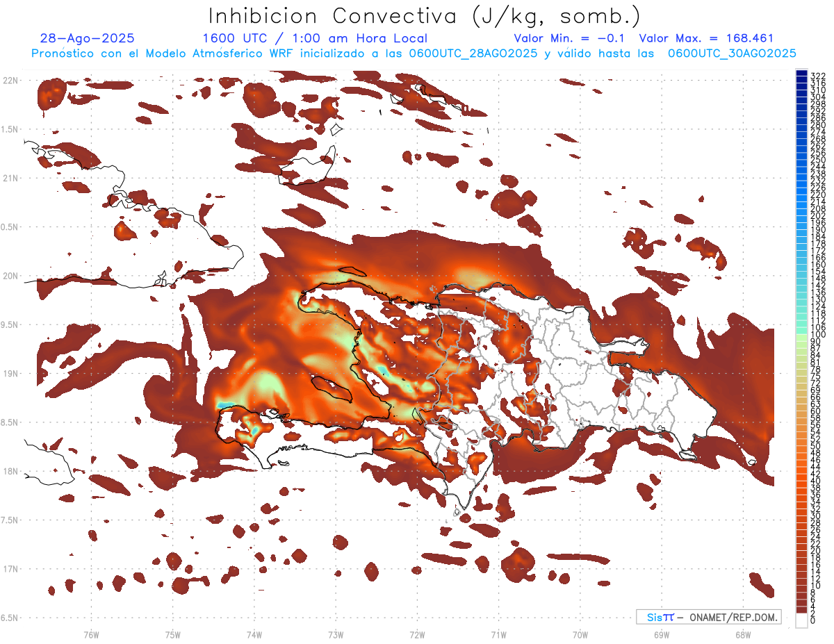Click the "Pronóstico con el Modelo Atmosferico WRF" line
The width and height of the screenshot is (834, 644).
coord(414,53)
